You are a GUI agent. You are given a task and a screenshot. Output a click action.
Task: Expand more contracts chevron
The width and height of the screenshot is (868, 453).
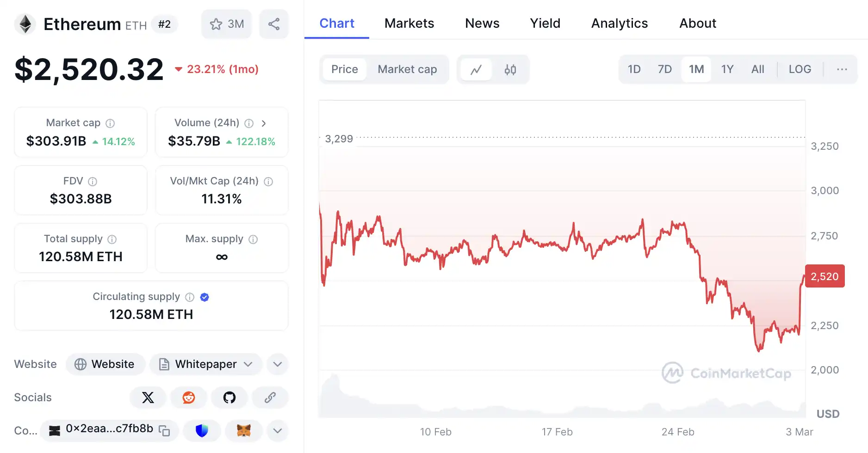(278, 431)
